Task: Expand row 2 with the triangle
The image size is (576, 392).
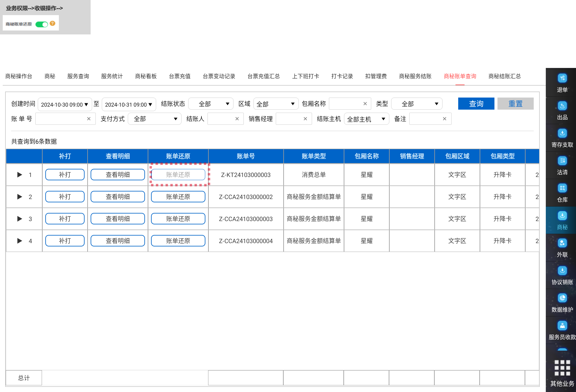Action: click(20, 197)
